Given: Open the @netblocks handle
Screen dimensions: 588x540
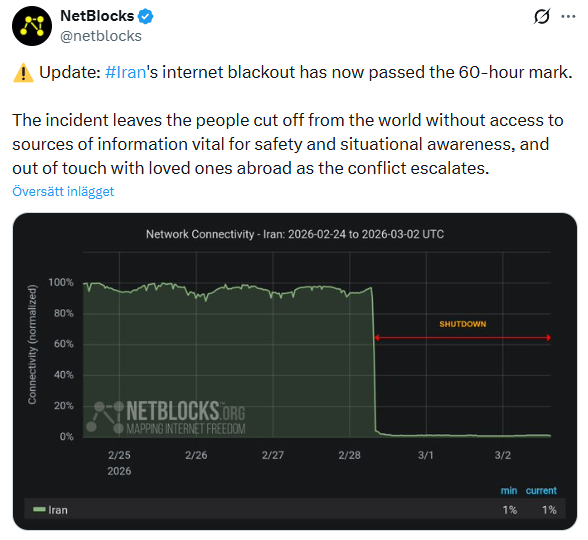Looking at the screenshot, I should click(x=101, y=36).
